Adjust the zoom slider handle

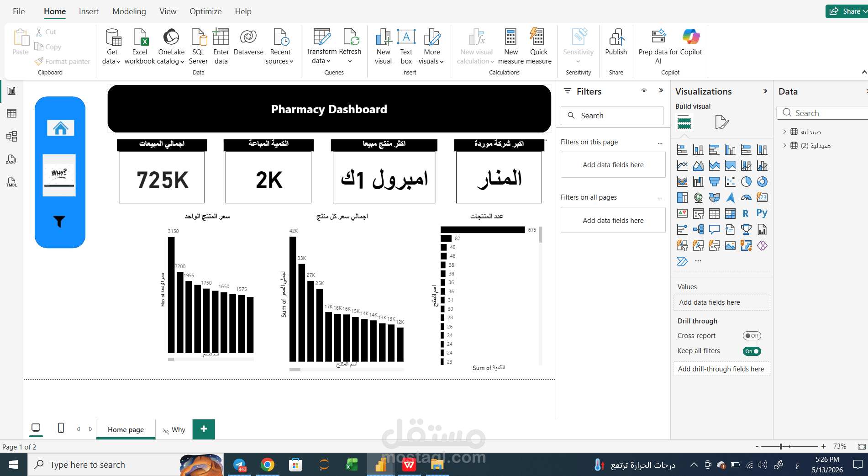pyautogui.click(x=781, y=446)
